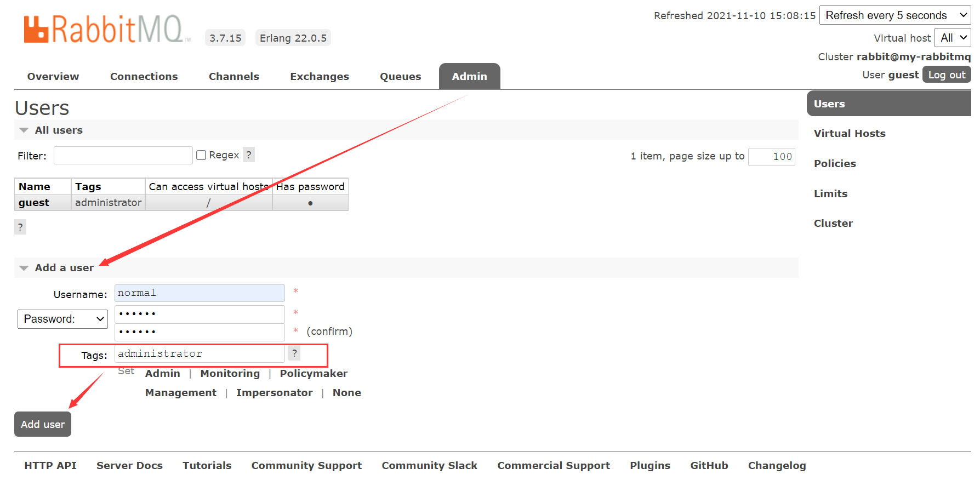
Task: Select Users in the side menu
Action: pyautogui.click(x=889, y=104)
